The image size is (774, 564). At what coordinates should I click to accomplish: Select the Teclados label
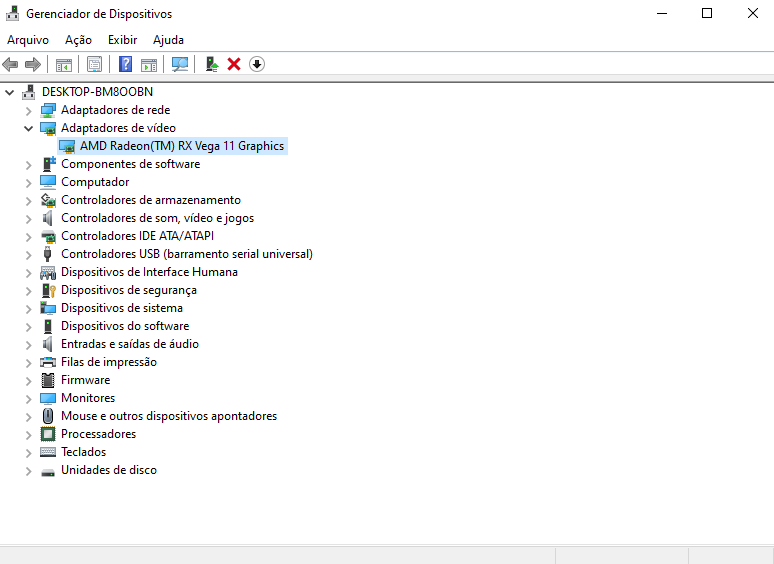pyautogui.click(x=83, y=452)
